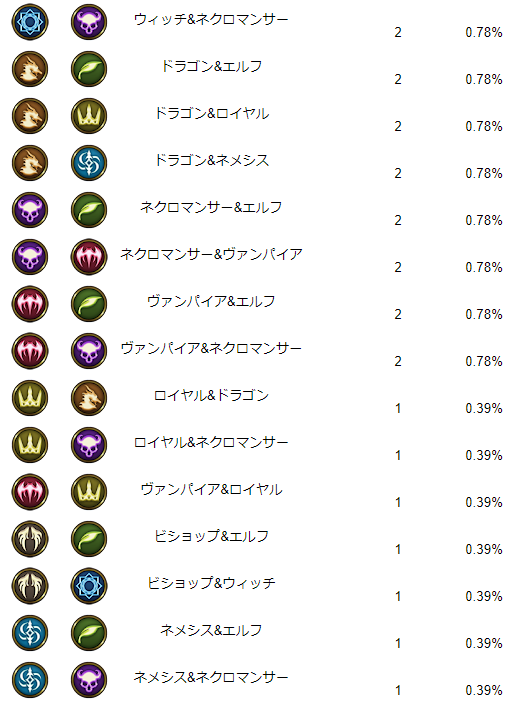Click the Nemesis icon in the ネメシス&エルフ row
This screenshot has width=511, height=713.
[x=30, y=633]
